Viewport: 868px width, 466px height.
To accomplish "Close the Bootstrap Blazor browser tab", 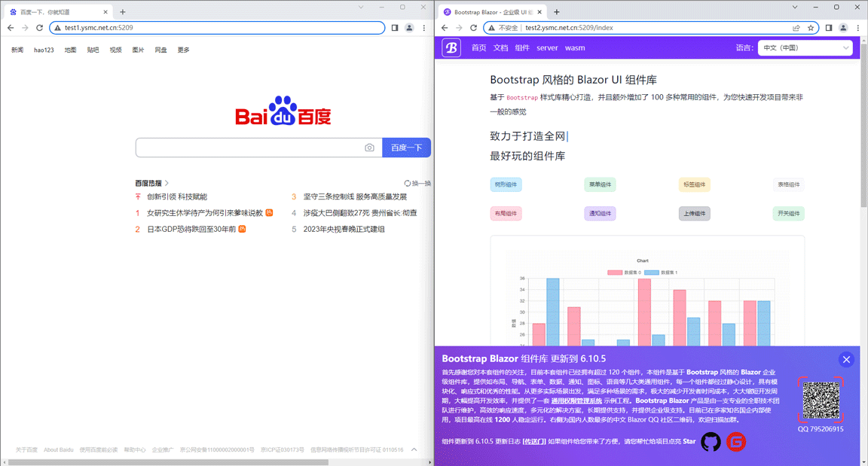I will coord(539,11).
